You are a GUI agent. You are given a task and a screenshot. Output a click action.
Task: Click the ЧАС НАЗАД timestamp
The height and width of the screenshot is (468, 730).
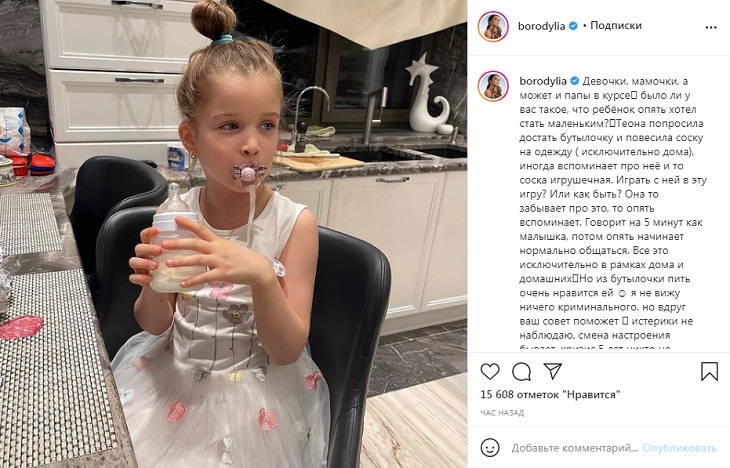[x=502, y=413]
